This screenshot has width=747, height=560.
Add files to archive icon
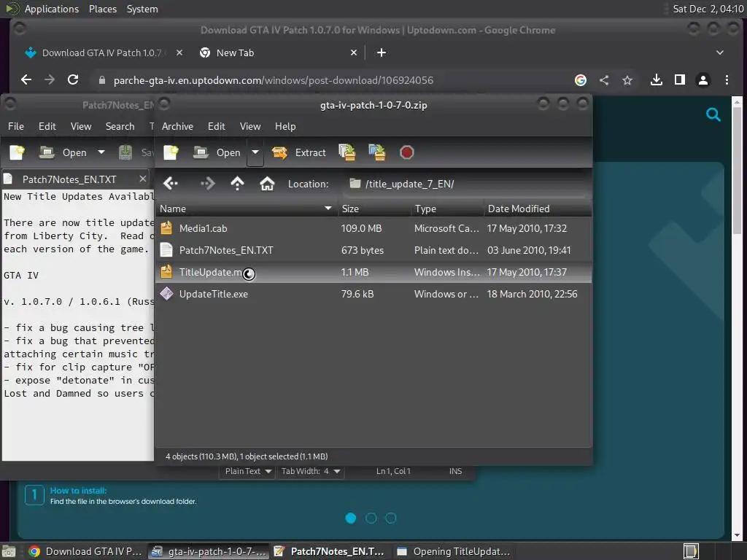tap(347, 152)
